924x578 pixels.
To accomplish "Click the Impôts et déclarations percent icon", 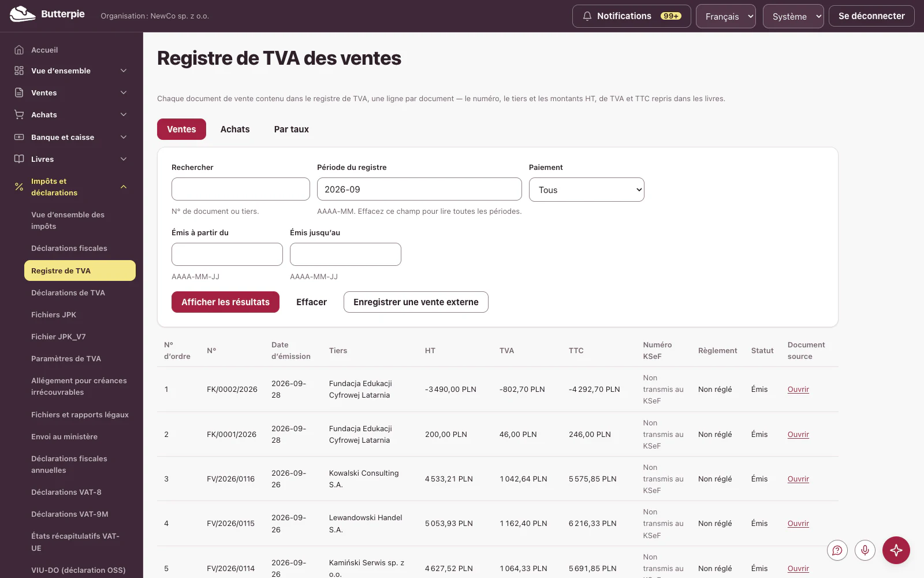I will (x=19, y=187).
